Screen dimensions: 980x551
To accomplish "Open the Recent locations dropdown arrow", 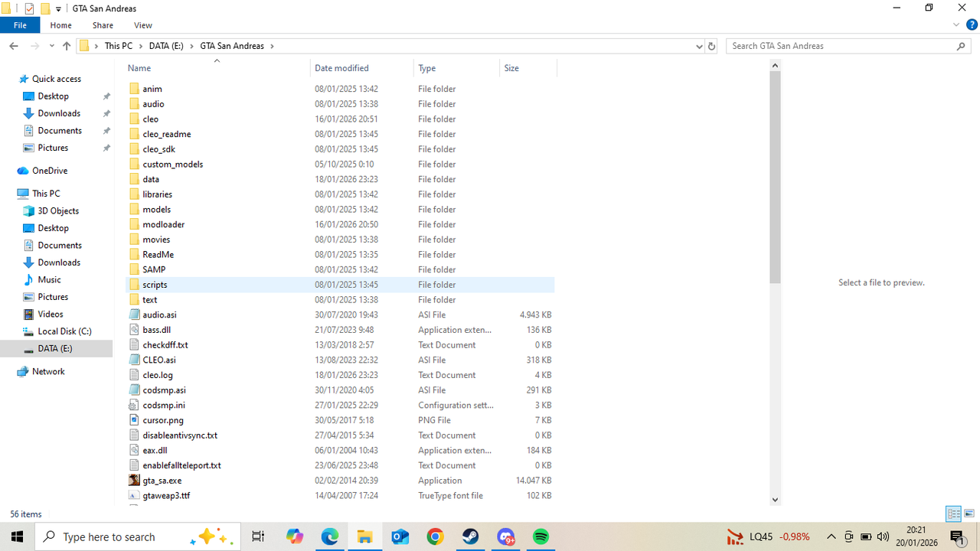I will [x=52, y=46].
